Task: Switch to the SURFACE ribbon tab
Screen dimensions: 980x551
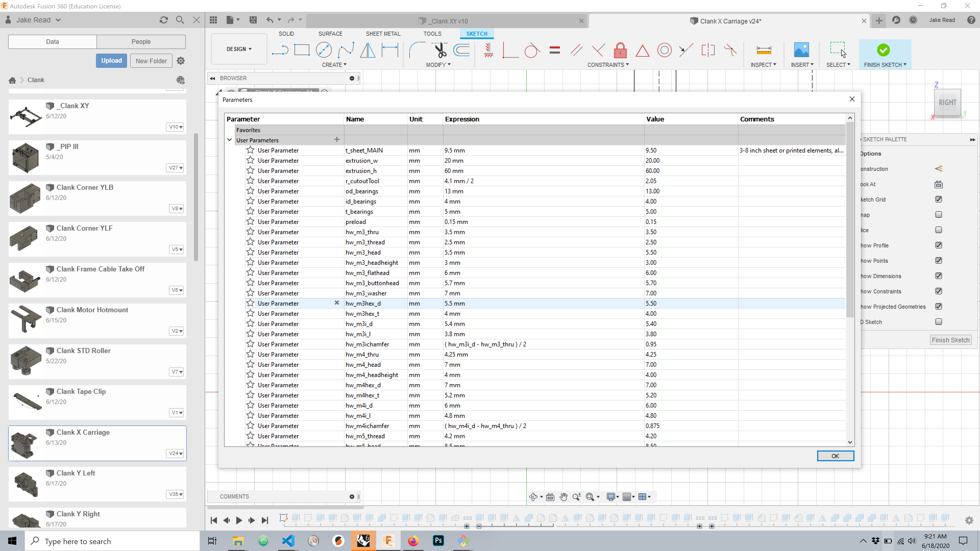Action: [330, 33]
